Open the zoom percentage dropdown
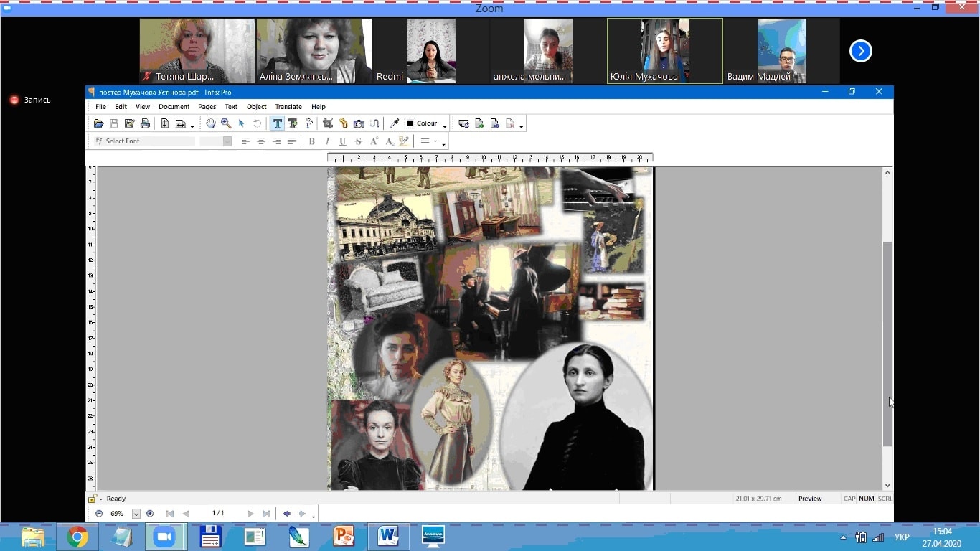This screenshot has height=551, width=980. [x=136, y=514]
